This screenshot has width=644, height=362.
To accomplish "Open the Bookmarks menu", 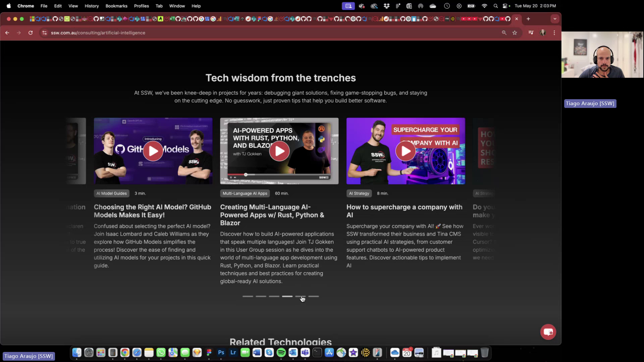I will tap(116, 6).
